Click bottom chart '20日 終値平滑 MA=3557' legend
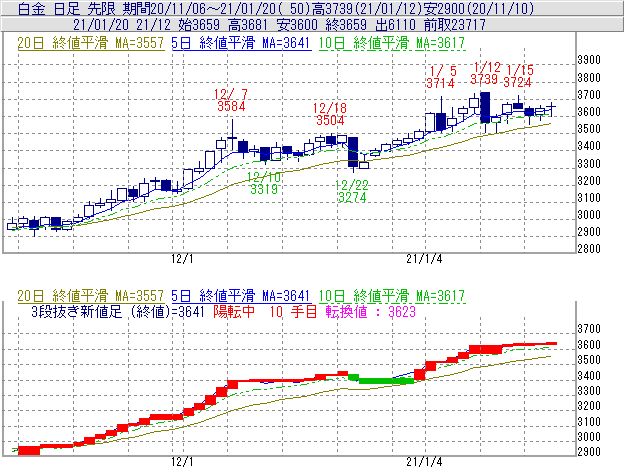Image resolution: width=624 pixels, height=473 pixels. (x=91, y=296)
